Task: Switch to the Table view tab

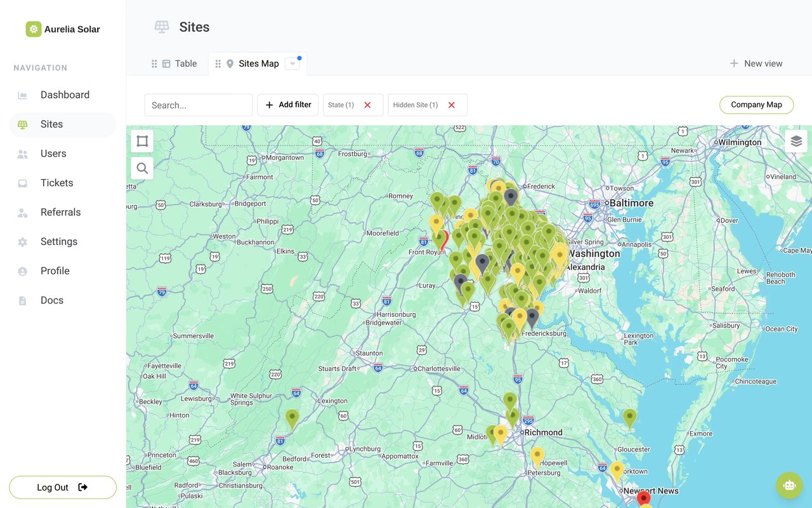Action: 180,63
